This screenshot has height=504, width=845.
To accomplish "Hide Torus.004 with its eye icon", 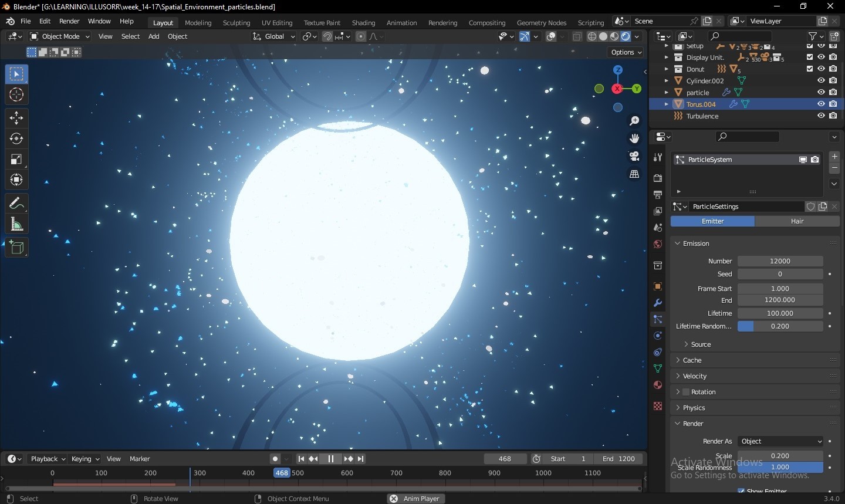I will pyautogui.click(x=821, y=104).
